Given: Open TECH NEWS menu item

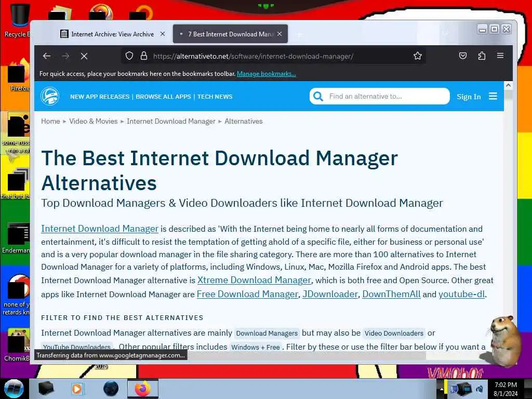Looking at the screenshot, I should [x=215, y=97].
